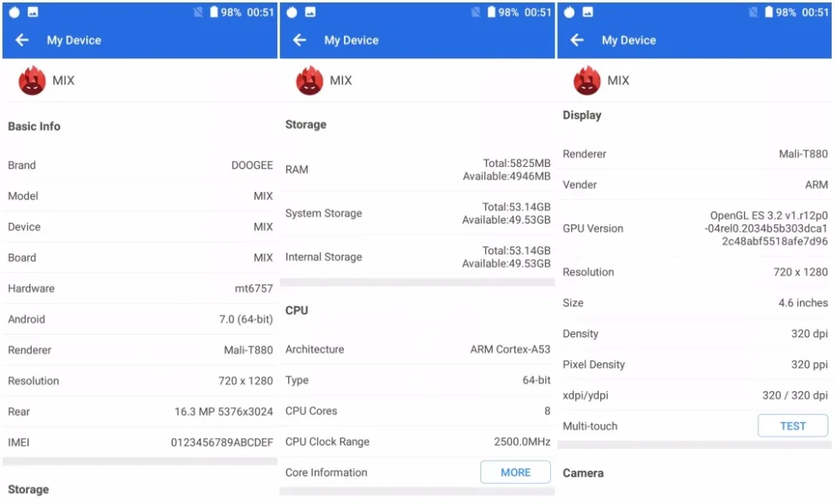Image resolution: width=835 pixels, height=504 pixels.
Task: Select the Brand DOOGEE row
Action: [140, 165]
